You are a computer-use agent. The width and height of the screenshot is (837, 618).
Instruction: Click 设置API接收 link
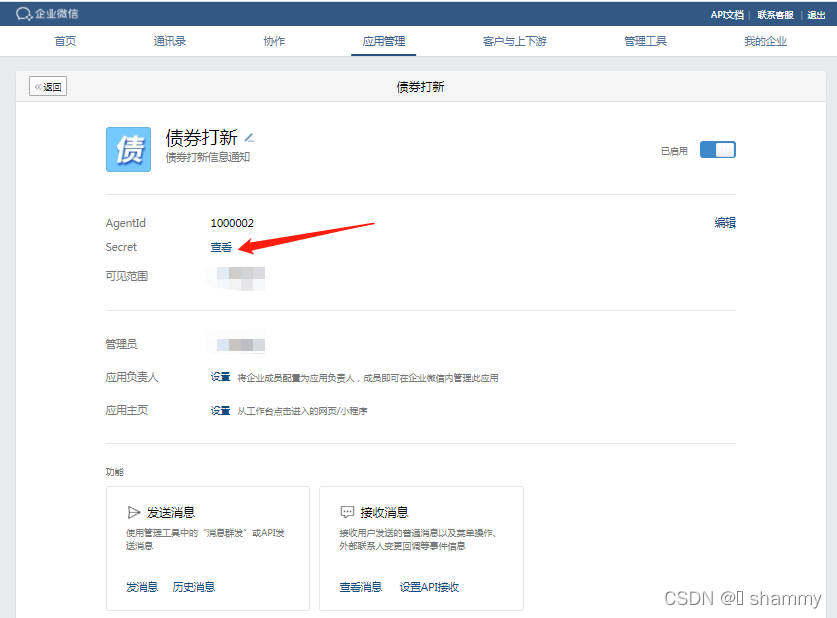point(429,587)
